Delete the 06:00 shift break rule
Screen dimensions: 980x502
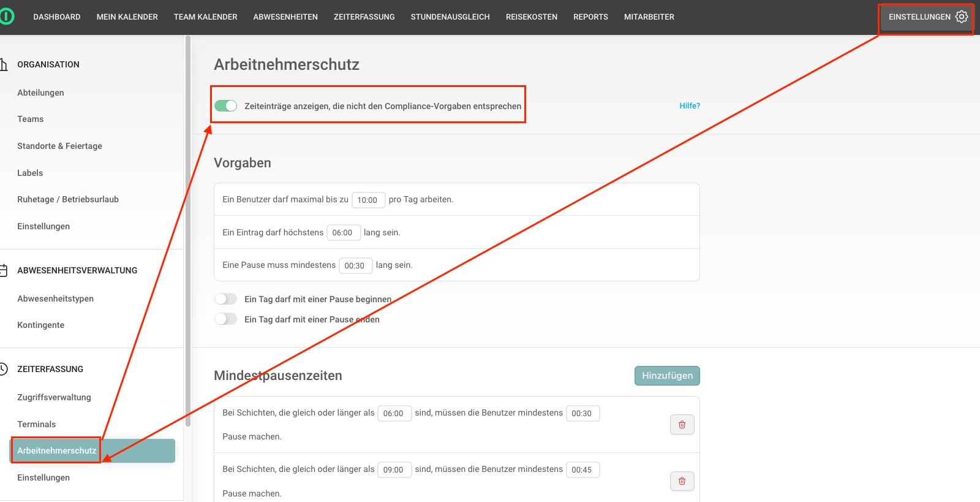(x=682, y=424)
